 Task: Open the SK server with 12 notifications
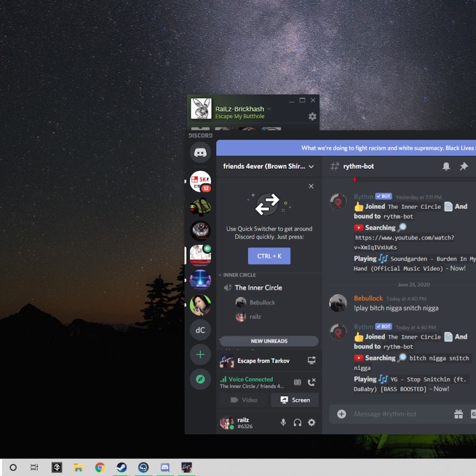(200, 181)
